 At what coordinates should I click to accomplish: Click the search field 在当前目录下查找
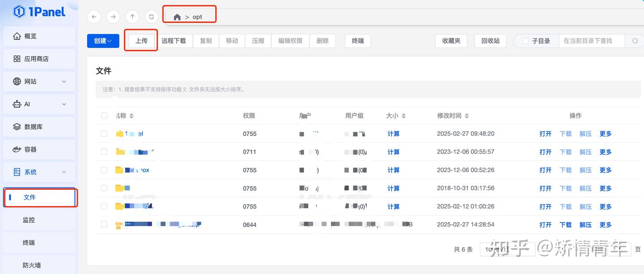coord(591,41)
